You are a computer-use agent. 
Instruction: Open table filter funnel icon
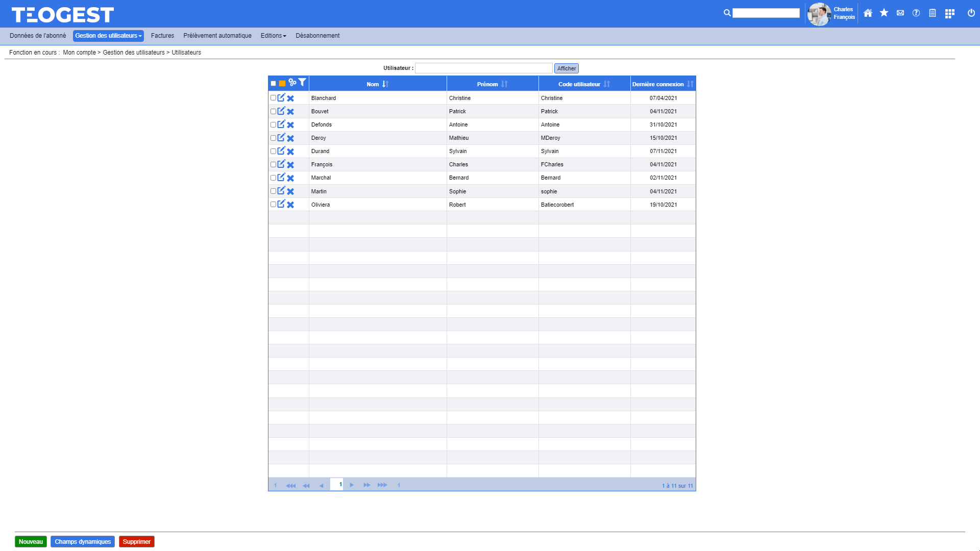[302, 82]
